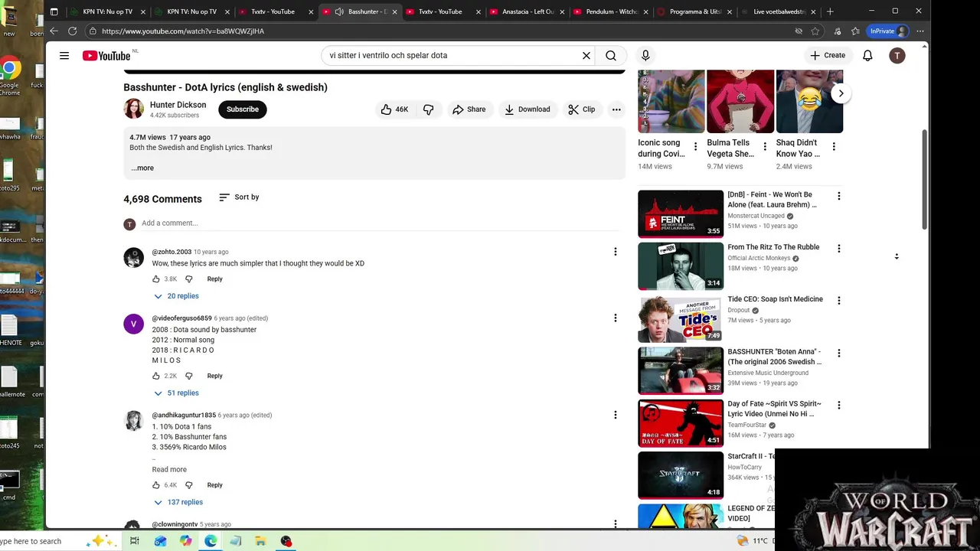Open the notifications bell
The width and height of the screenshot is (980, 551).
click(x=867, y=55)
